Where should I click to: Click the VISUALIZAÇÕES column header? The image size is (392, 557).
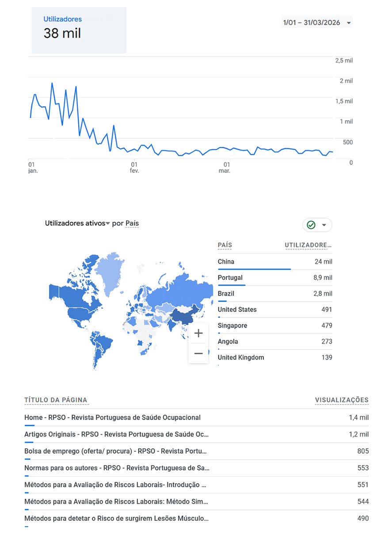341,400
